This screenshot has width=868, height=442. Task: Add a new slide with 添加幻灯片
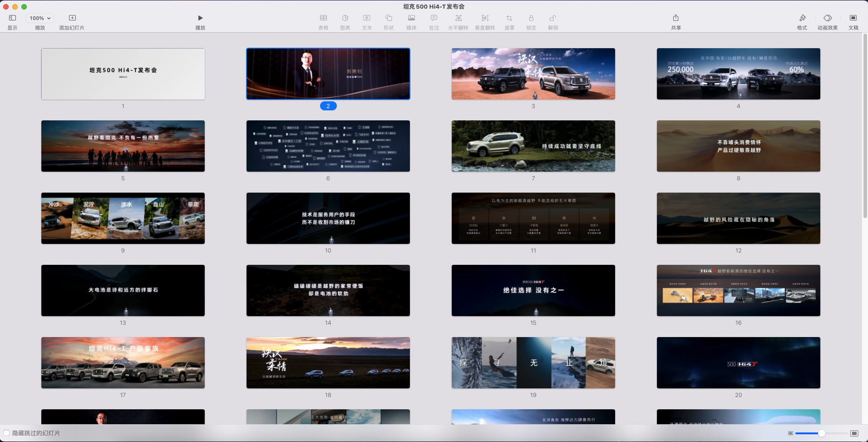(x=72, y=18)
